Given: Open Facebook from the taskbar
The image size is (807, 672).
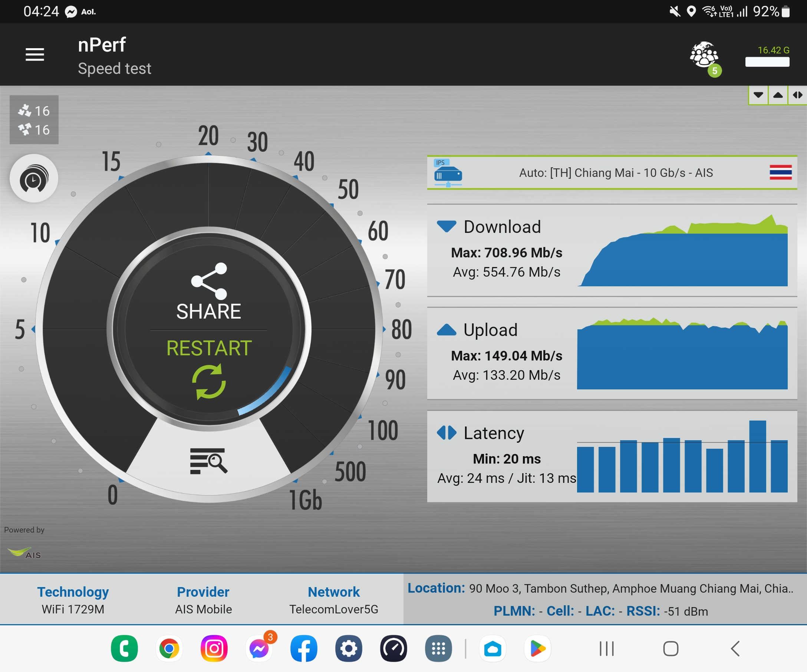Looking at the screenshot, I should pyautogui.click(x=304, y=649).
